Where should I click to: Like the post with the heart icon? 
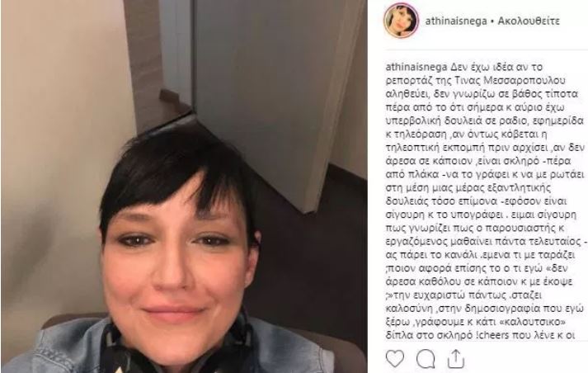pyautogui.click(x=395, y=358)
